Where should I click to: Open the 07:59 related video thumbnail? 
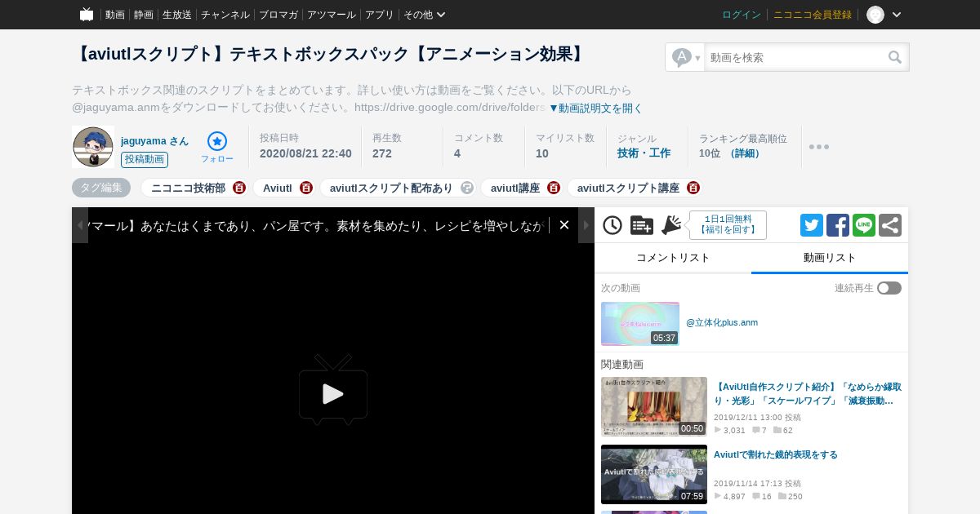654,474
